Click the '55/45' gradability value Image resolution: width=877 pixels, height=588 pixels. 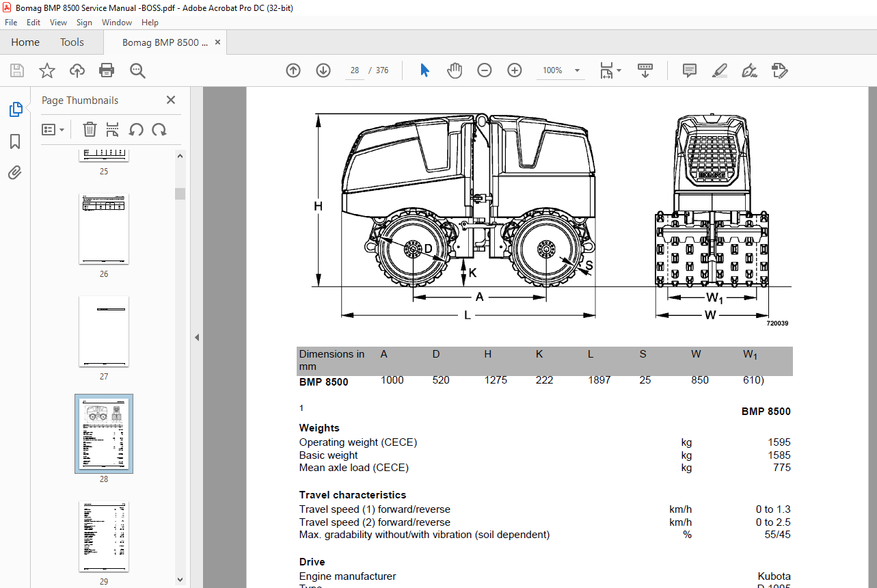tap(778, 535)
